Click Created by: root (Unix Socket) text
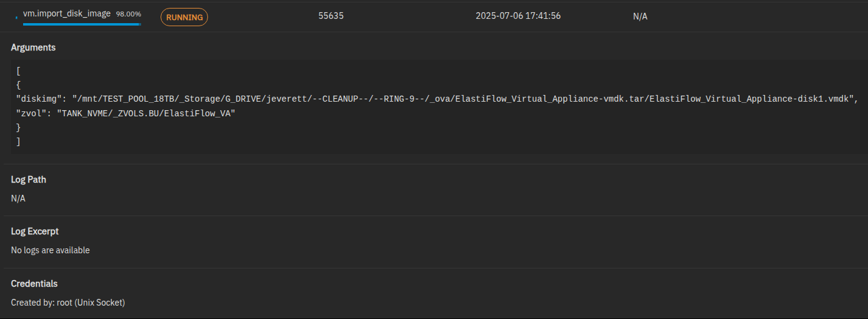 (68, 303)
